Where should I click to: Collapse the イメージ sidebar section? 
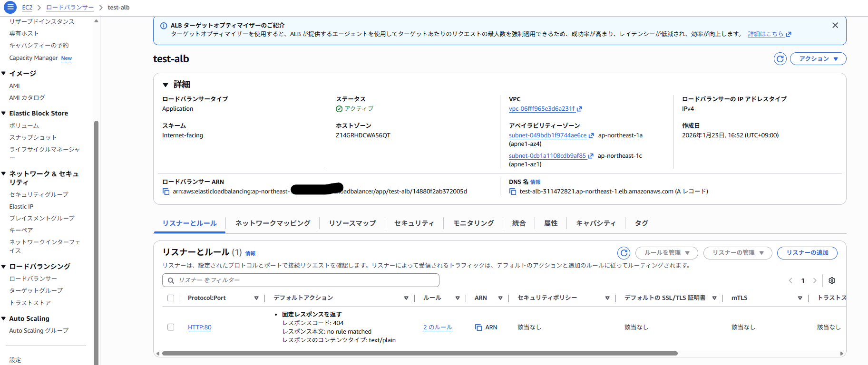[4, 74]
